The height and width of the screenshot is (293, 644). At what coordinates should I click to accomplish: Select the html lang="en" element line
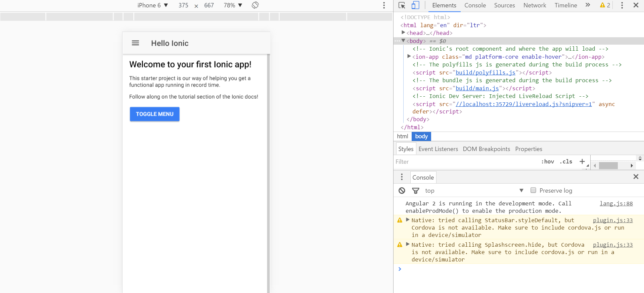tap(443, 25)
